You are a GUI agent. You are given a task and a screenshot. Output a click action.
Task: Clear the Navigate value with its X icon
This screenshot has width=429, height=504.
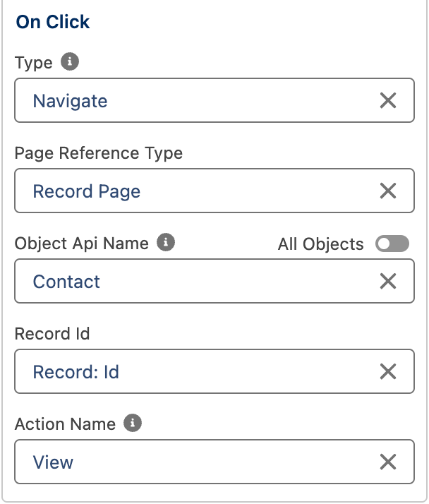tap(388, 101)
